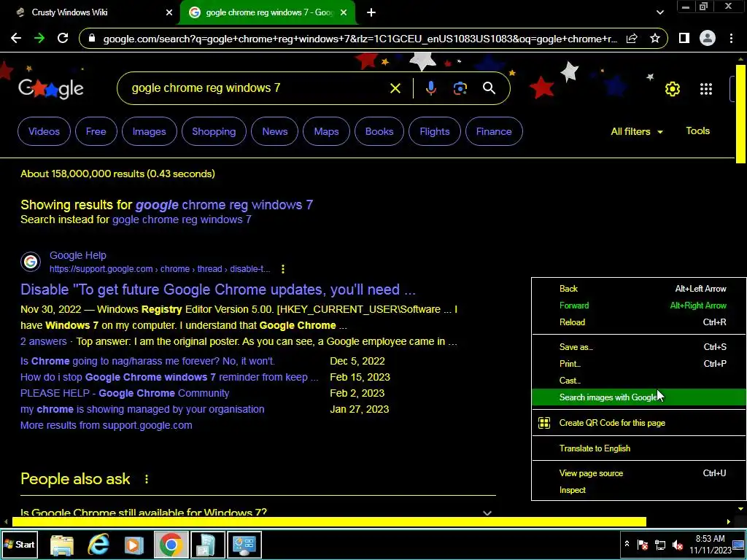Share this page via the share icon
This screenshot has width=747, height=560.
632,39
